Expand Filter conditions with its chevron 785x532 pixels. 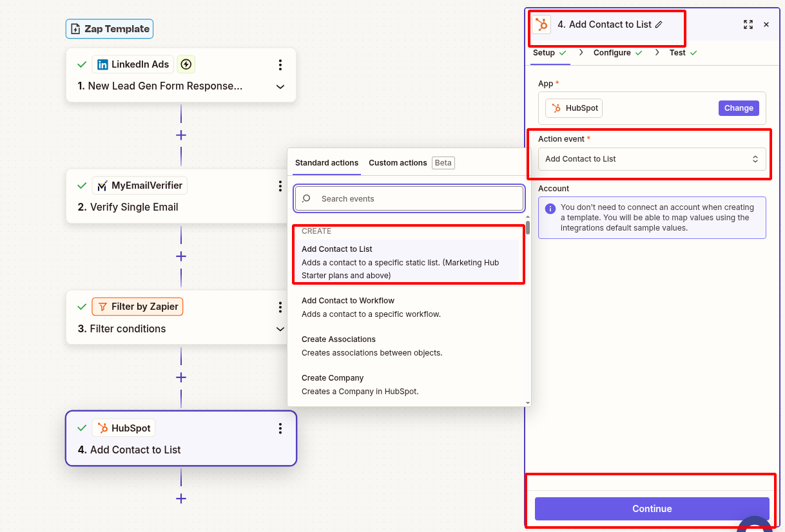(280, 328)
